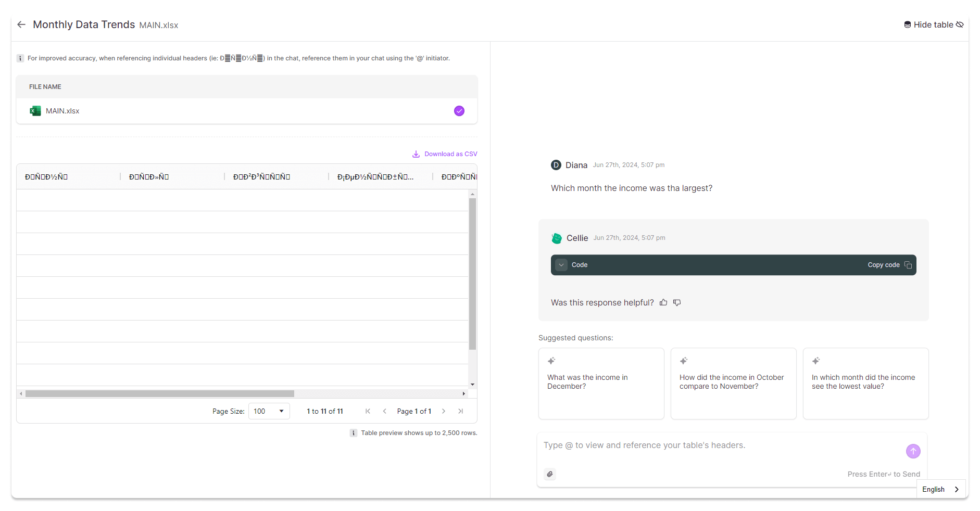The width and height of the screenshot is (980, 511).
Task: Hide the table panel
Action: click(x=934, y=24)
